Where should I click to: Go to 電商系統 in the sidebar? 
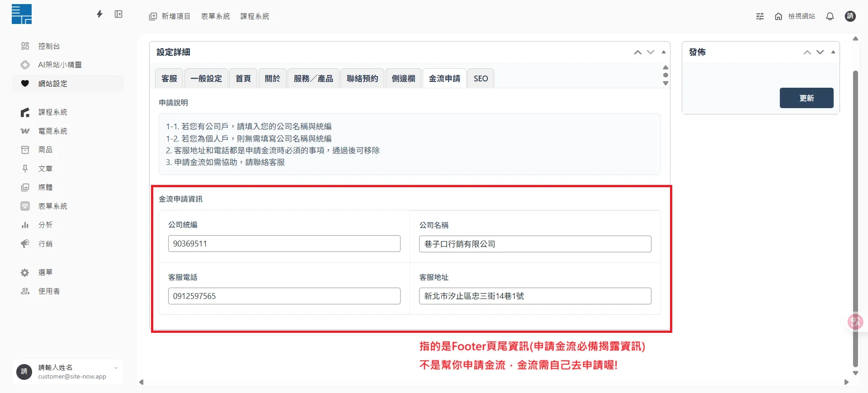(x=52, y=131)
